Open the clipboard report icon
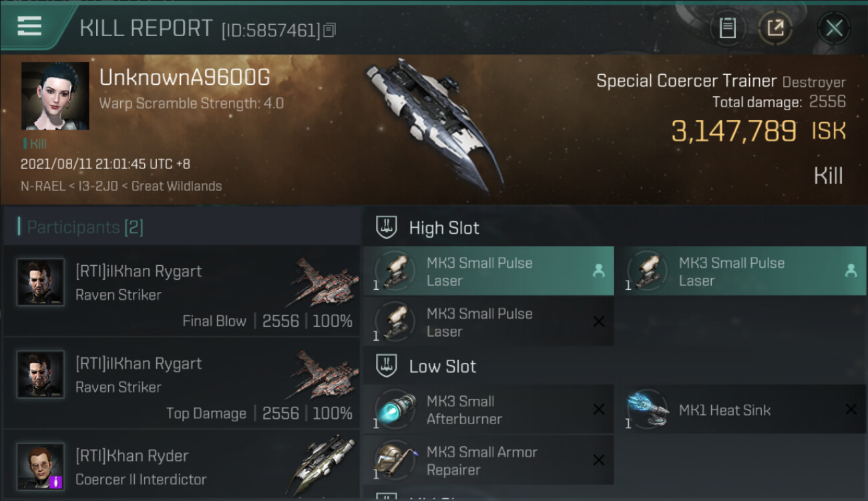Viewport: 868px width, 501px height. (x=727, y=28)
